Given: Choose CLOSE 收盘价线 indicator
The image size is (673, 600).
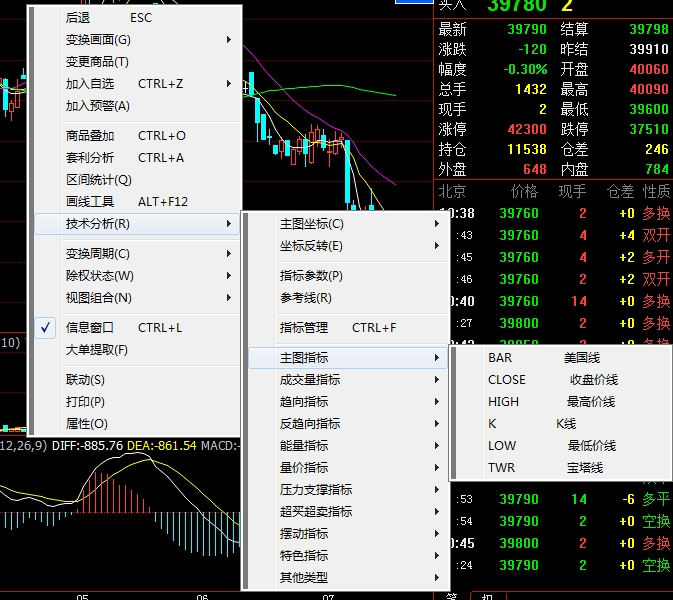Looking at the screenshot, I should coord(552,379).
